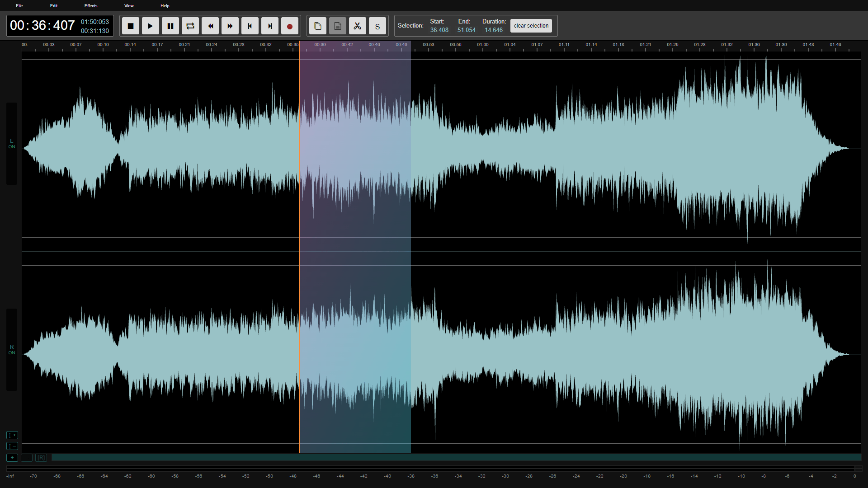The width and height of the screenshot is (868, 488).
Task: Open the Effects menu
Action: coord(91,5)
